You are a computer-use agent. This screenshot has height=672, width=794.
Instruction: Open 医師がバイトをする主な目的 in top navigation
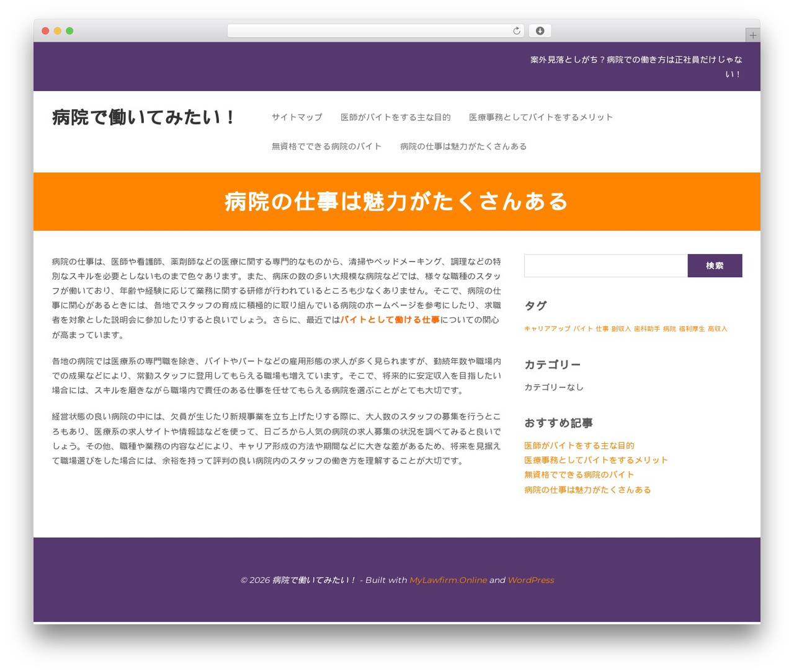(x=395, y=117)
